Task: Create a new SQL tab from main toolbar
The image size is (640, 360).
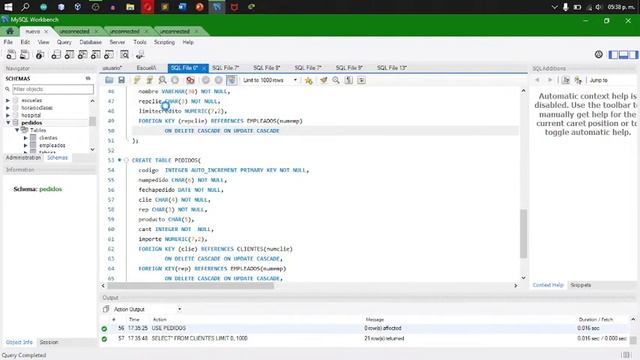Action: 11,55
